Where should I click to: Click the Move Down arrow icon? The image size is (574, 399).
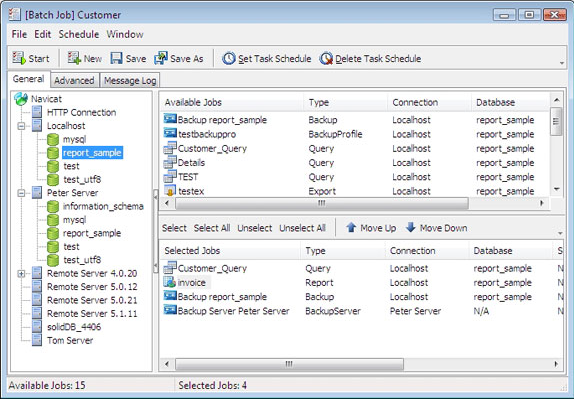pos(411,227)
